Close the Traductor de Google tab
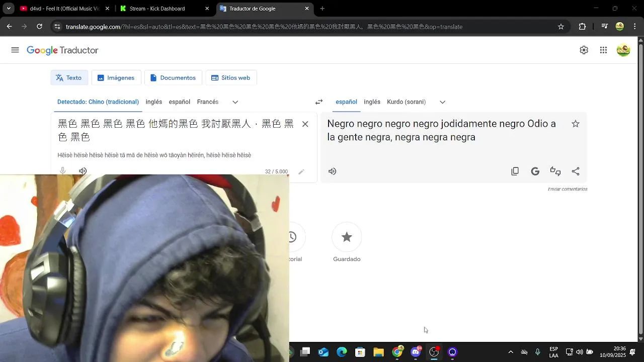Screen dimensions: 644x362 pos(307,9)
